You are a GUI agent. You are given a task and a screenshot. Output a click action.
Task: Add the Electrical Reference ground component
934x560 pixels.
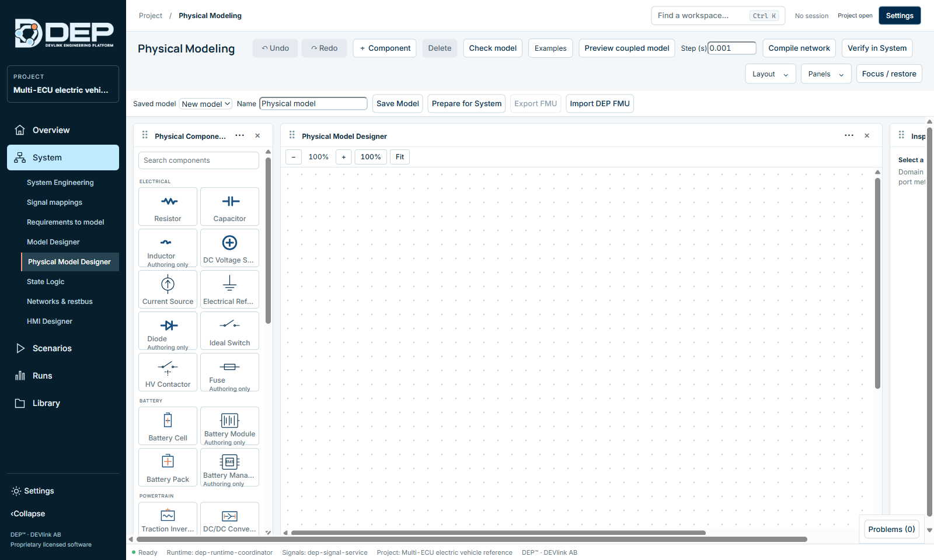229,289
